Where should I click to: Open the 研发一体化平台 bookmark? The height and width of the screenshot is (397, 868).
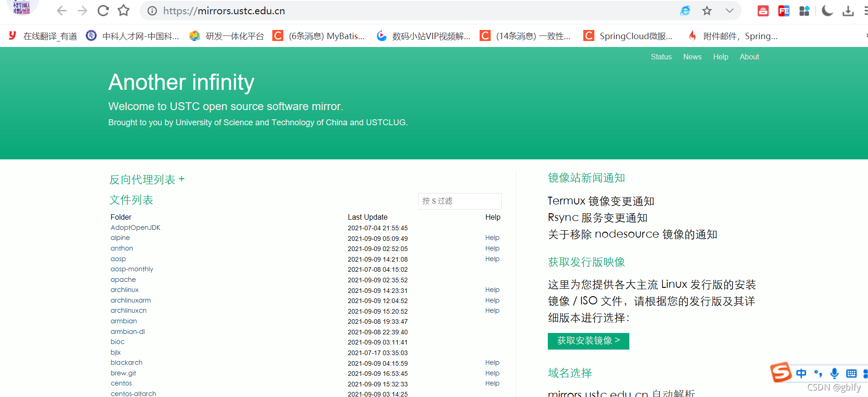tap(227, 36)
